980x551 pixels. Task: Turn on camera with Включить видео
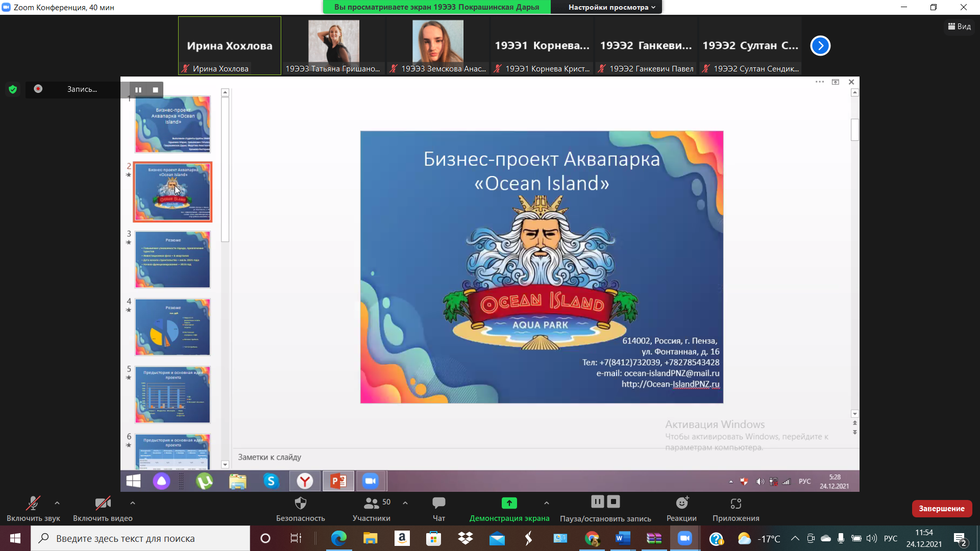click(103, 509)
